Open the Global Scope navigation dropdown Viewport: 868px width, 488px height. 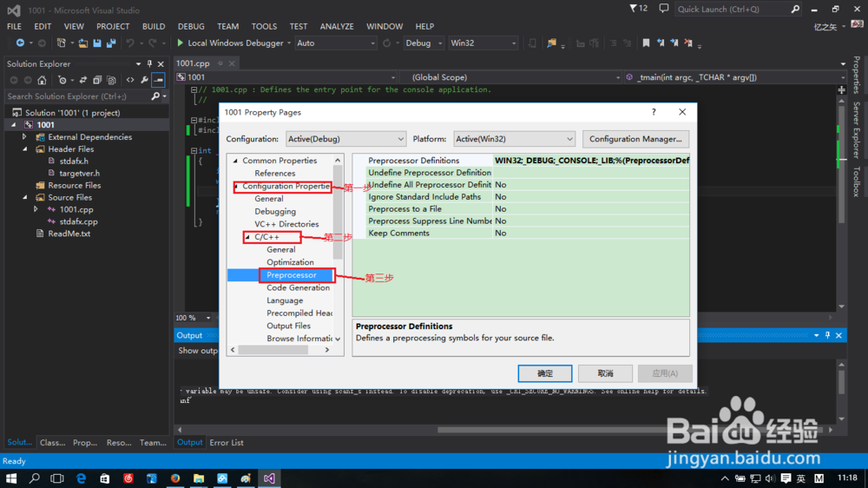(x=510, y=77)
